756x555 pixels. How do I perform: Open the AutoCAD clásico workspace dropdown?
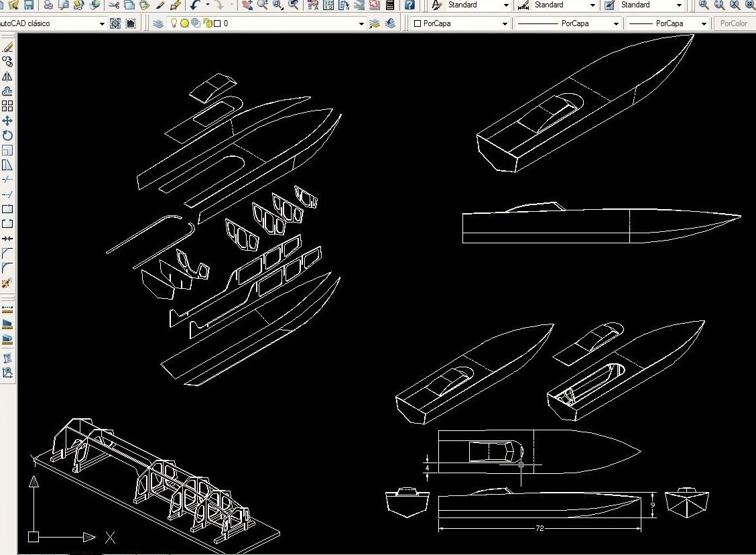tap(102, 23)
